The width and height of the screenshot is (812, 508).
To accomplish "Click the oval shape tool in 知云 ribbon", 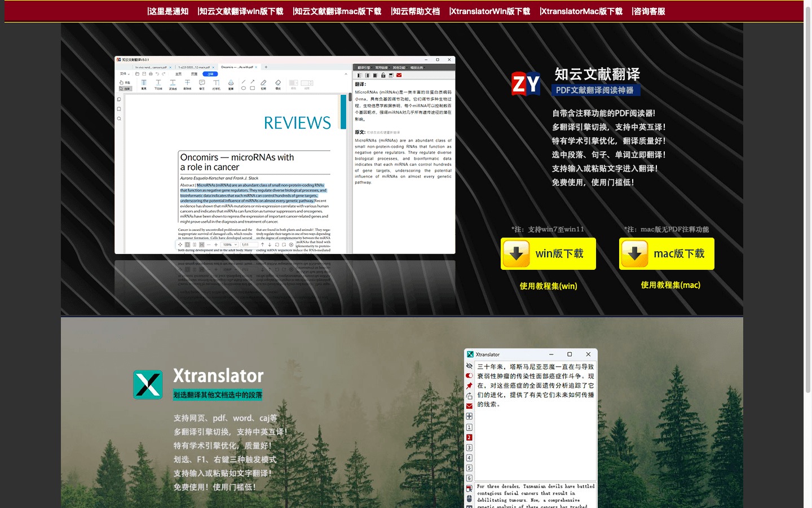I will pos(244,88).
